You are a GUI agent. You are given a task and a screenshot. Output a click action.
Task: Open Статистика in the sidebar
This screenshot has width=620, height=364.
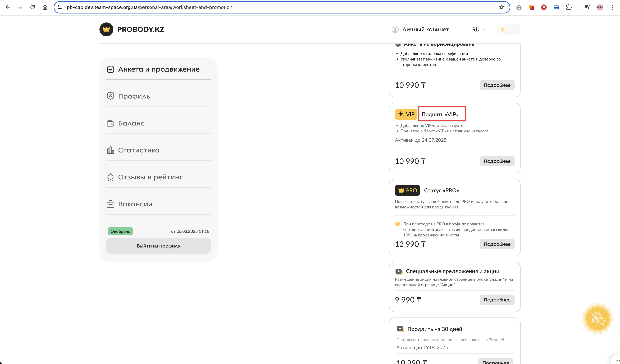[139, 150]
